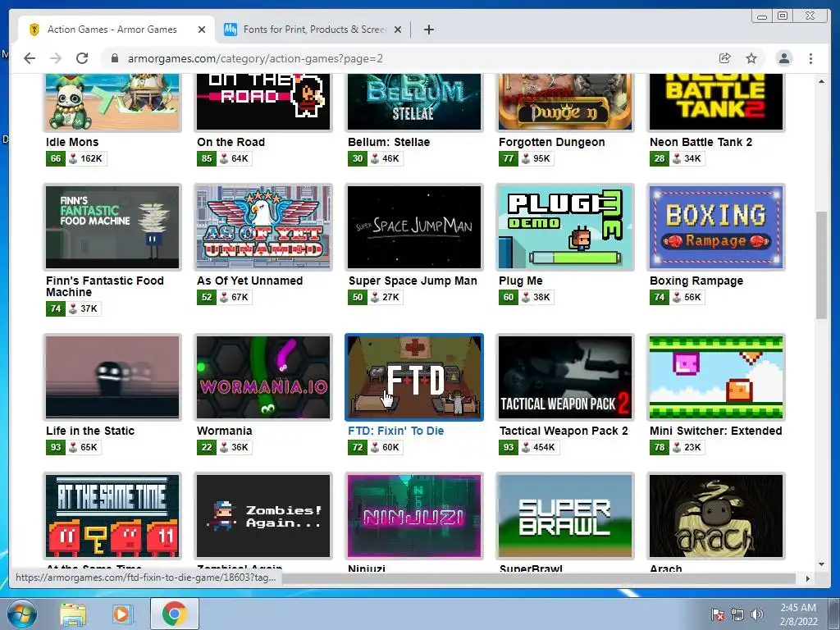Click Neon Battle Tank 2 title
The width and height of the screenshot is (840, 630).
point(701,142)
